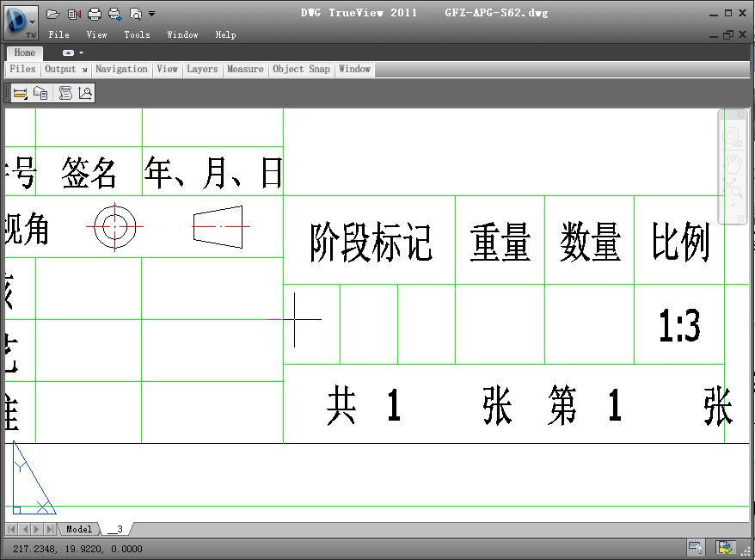Image resolution: width=755 pixels, height=560 pixels.
Task: Open the Tools menu
Action: [137, 35]
